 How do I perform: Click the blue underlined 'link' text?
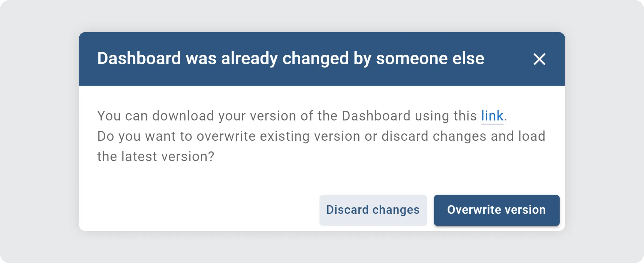click(x=492, y=116)
